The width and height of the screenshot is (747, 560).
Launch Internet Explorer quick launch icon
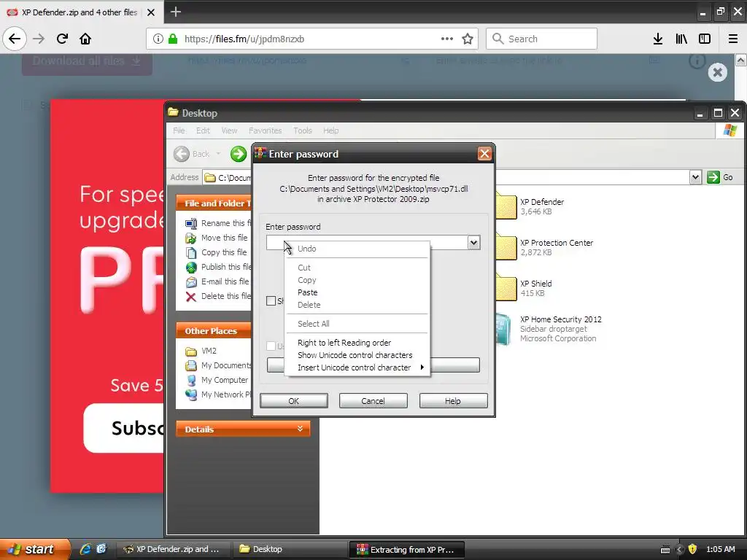(85, 549)
